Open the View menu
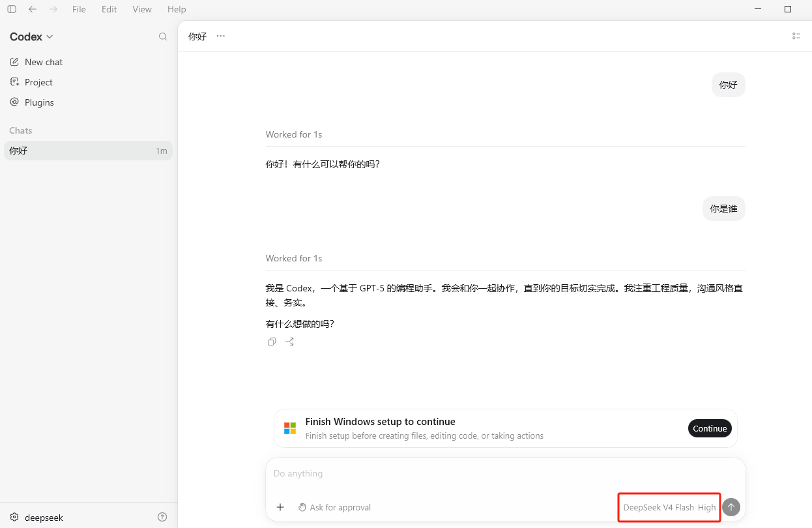This screenshot has width=812, height=528. click(x=142, y=9)
